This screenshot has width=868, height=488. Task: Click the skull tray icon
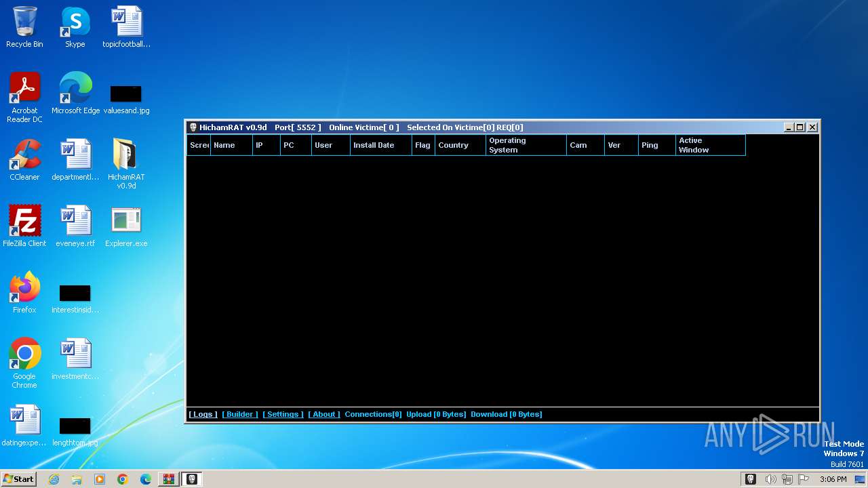pyautogui.click(x=751, y=479)
